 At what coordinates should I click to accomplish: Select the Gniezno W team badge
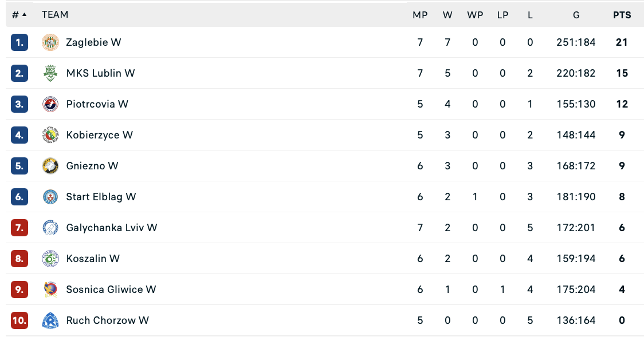pos(50,166)
